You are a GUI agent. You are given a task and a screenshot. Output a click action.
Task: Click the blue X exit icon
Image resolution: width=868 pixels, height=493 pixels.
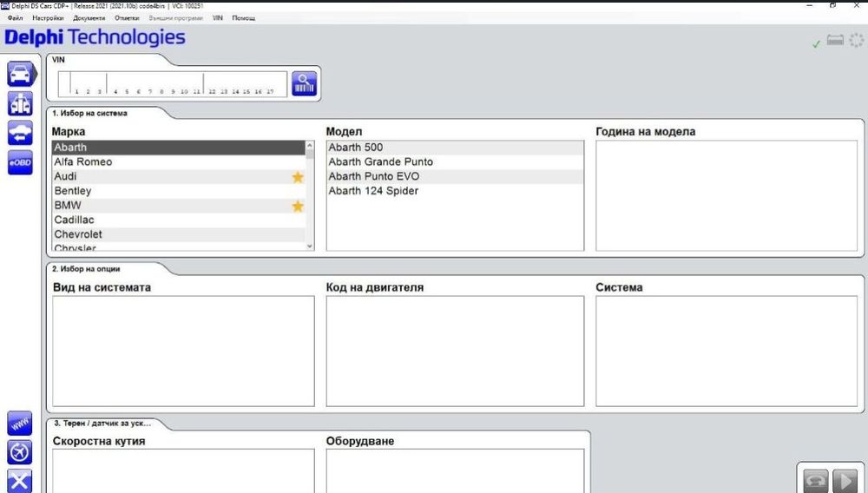click(x=20, y=480)
